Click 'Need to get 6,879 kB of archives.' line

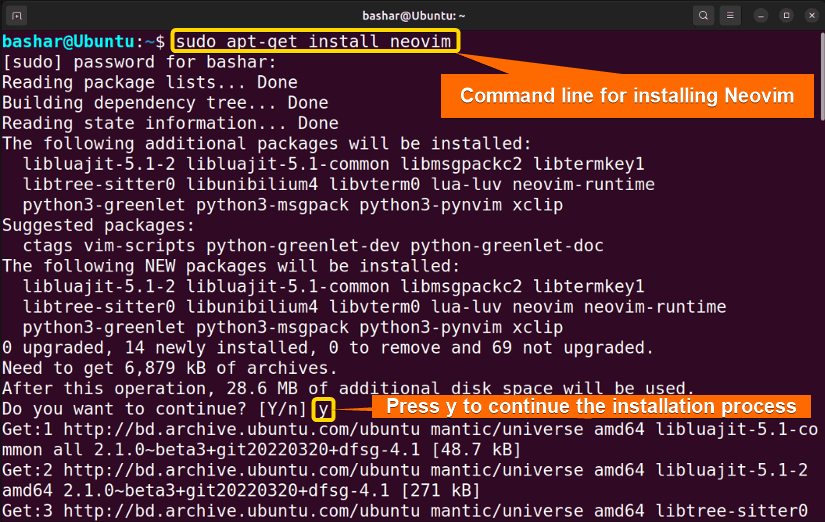169,368
